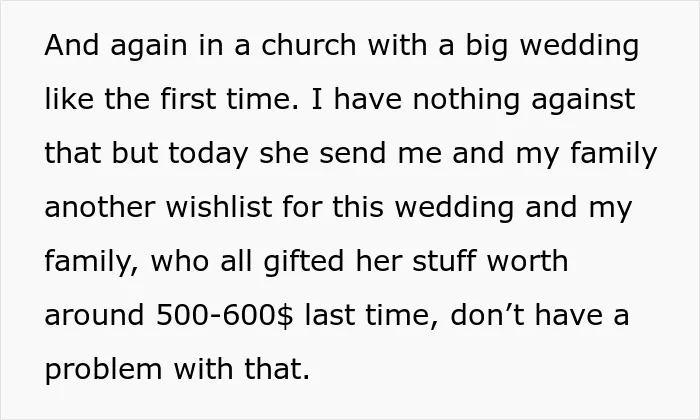Image resolution: width=700 pixels, height=420 pixels.
Task: Click the word "church" in first line
Action: click(308, 45)
